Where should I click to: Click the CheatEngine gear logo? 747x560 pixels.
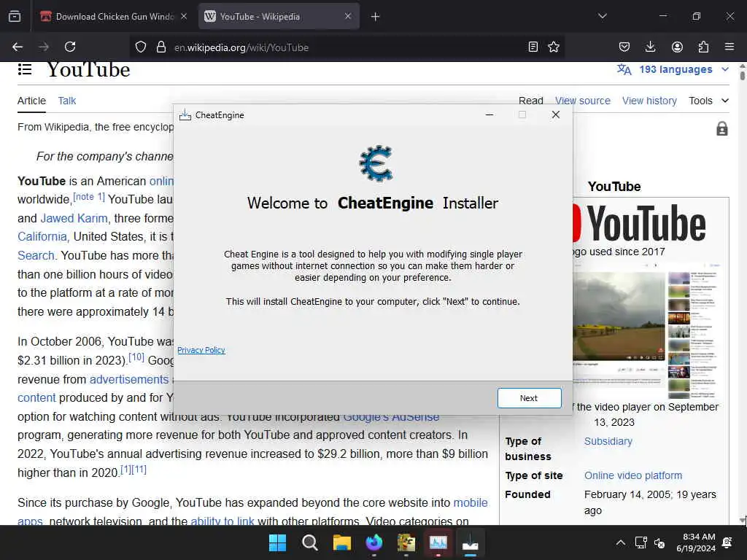(376, 164)
